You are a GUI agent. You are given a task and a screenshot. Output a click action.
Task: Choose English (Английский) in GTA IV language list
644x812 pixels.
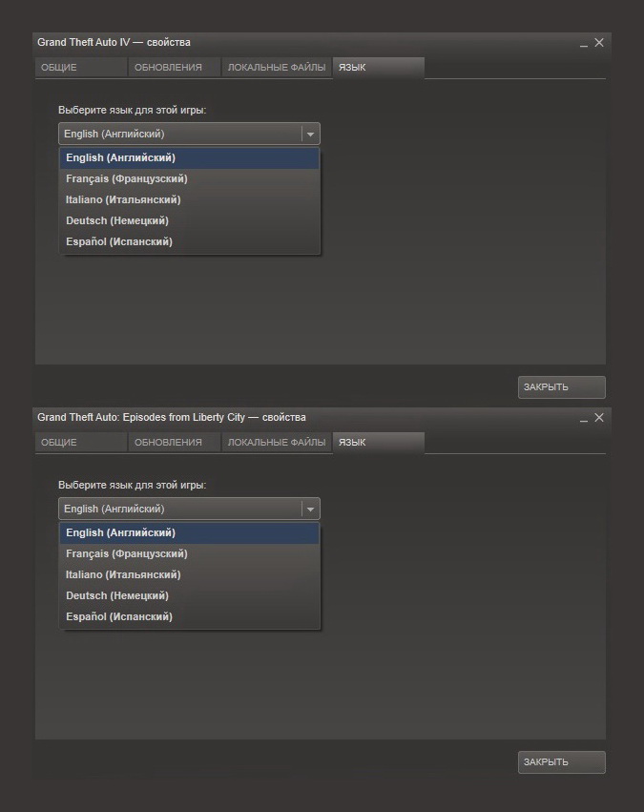coord(189,158)
